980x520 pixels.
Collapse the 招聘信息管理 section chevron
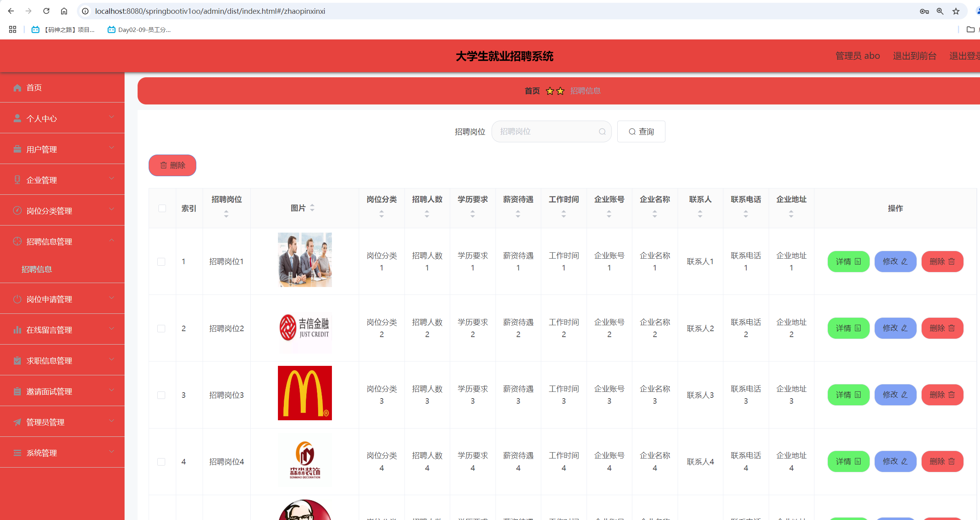pos(112,241)
